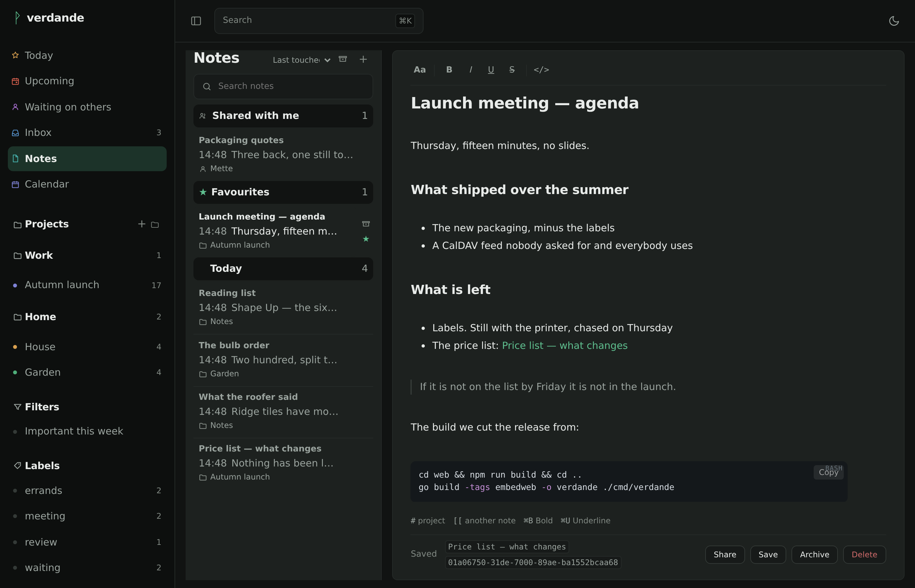
Task: Open the Garden project
Action: [x=87, y=372]
